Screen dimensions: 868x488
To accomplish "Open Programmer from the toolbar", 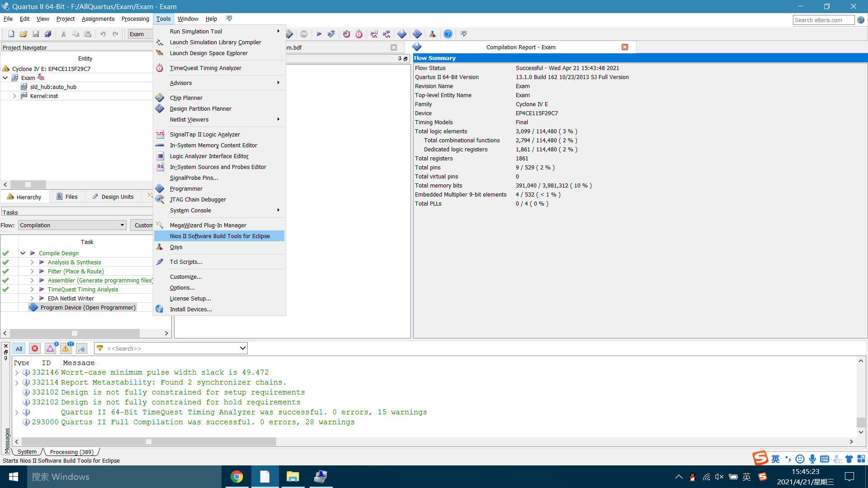I will (x=417, y=34).
